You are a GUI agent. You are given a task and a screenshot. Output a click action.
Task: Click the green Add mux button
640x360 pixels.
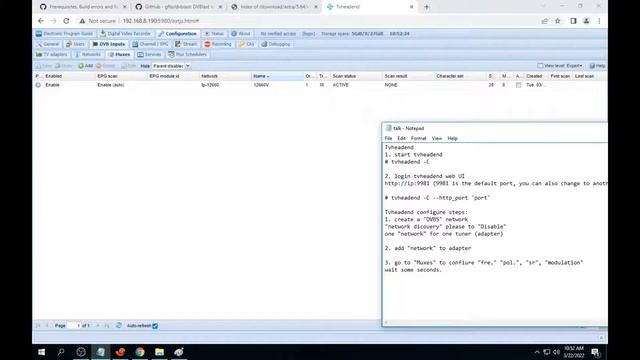pos(86,66)
